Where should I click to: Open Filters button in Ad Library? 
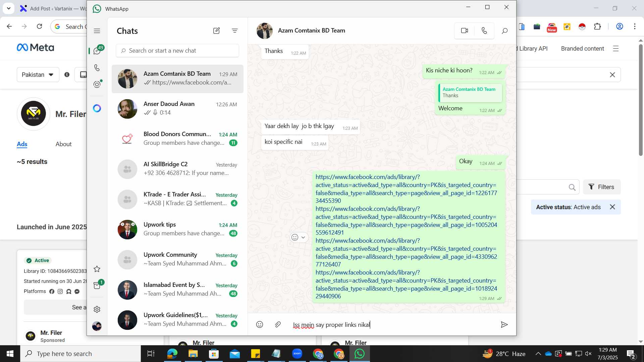pos(602,187)
